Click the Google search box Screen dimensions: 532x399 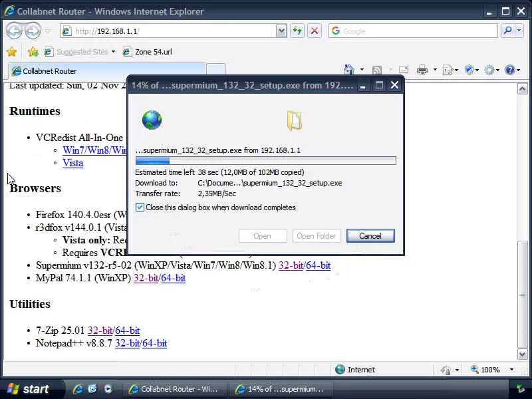coord(413,31)
